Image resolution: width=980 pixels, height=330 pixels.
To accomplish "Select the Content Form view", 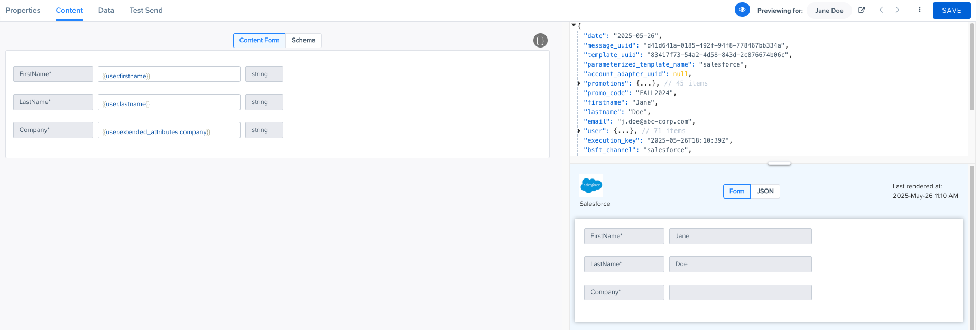I will (259, 41).
